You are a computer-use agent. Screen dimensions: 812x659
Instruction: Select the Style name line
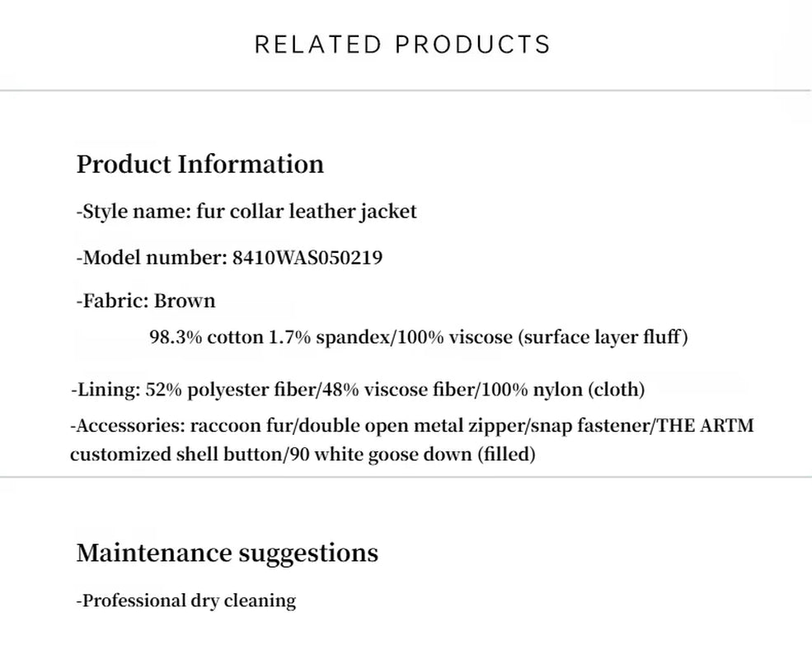tap(246, 212)
